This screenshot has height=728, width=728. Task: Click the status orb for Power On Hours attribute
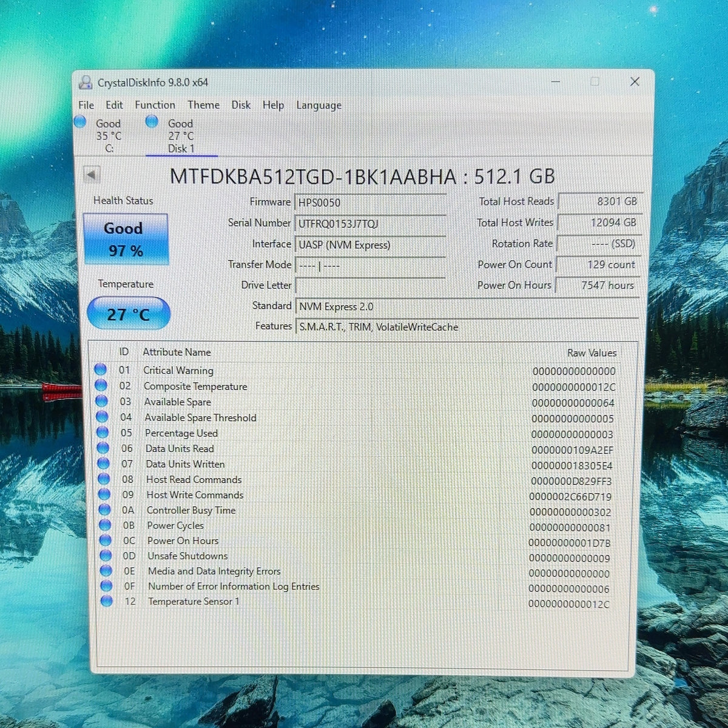[106, 539]
